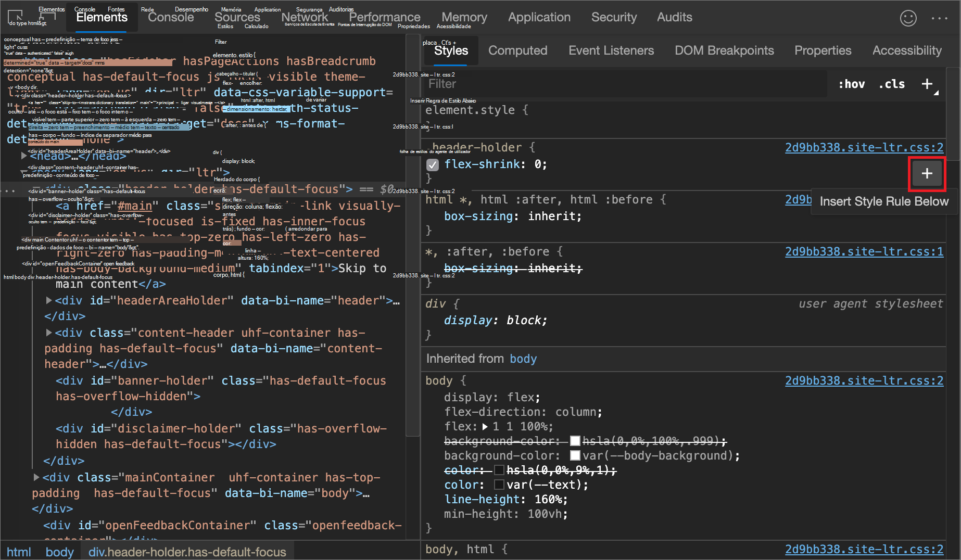961x560 pixels.
Task: Click the body link in Inherited from
Action: point(523,359)
